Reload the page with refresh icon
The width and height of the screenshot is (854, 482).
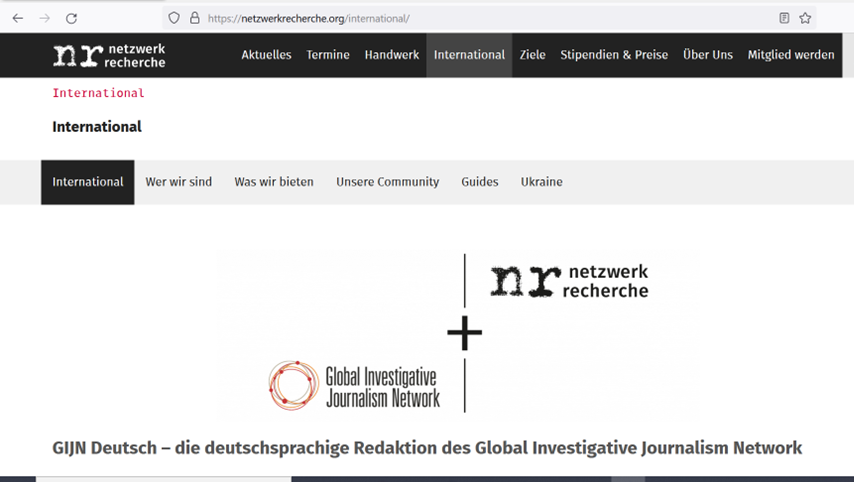[x=71, y=18]
